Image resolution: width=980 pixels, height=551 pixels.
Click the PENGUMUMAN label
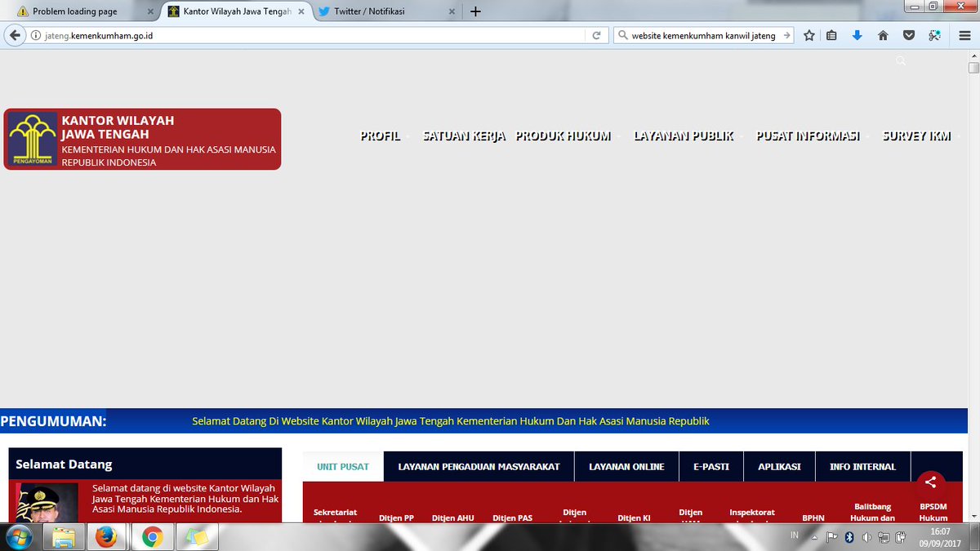53,421
